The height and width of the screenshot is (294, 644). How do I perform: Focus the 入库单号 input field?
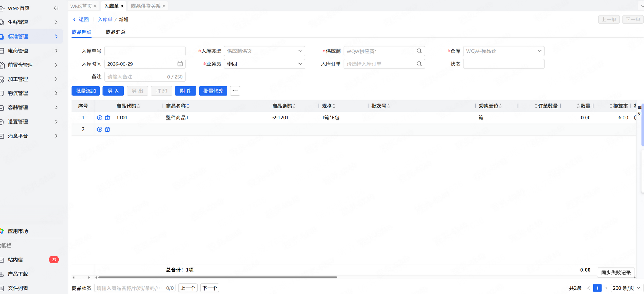145,51
